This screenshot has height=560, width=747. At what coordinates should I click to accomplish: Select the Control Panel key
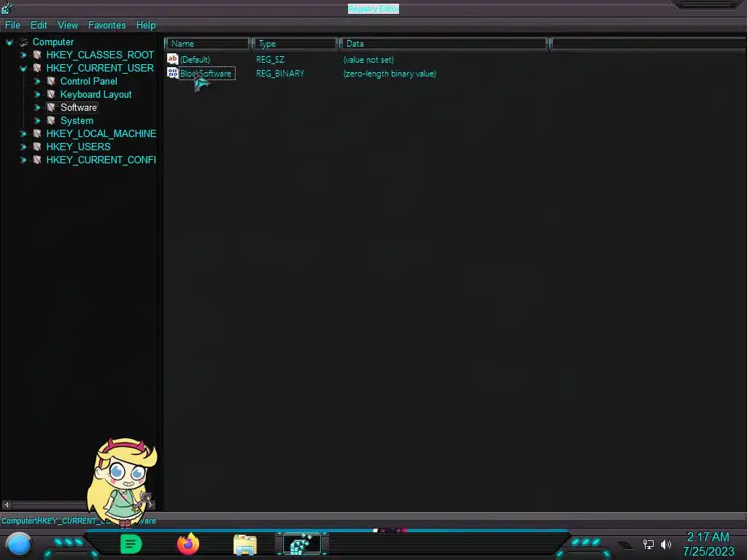pyautogui.click(x=88, y=82)
